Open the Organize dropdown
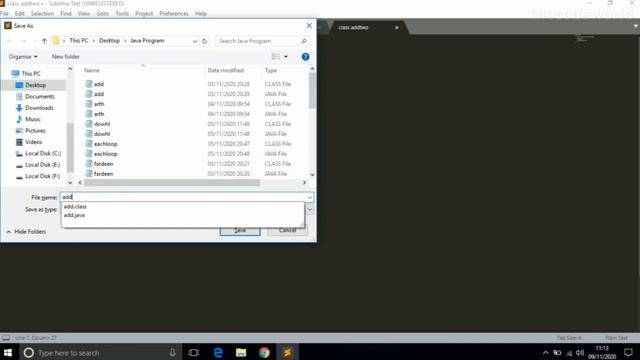 pos(23,57)
